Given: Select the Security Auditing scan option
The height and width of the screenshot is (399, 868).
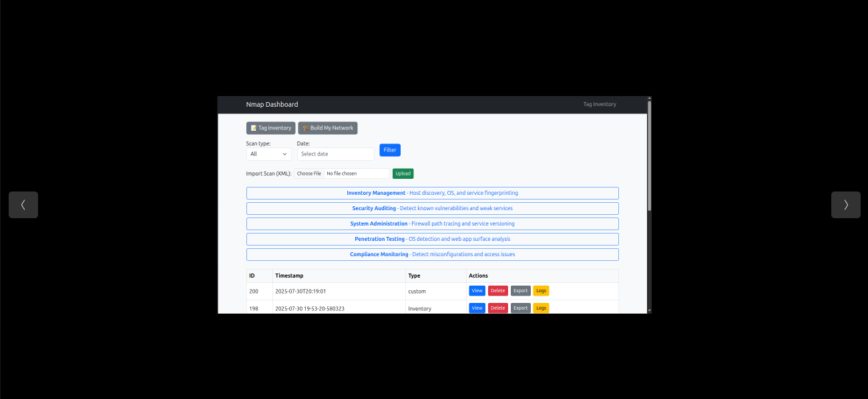Looking at the screenshot, I should pyautogui.click(x=432, y=208).
